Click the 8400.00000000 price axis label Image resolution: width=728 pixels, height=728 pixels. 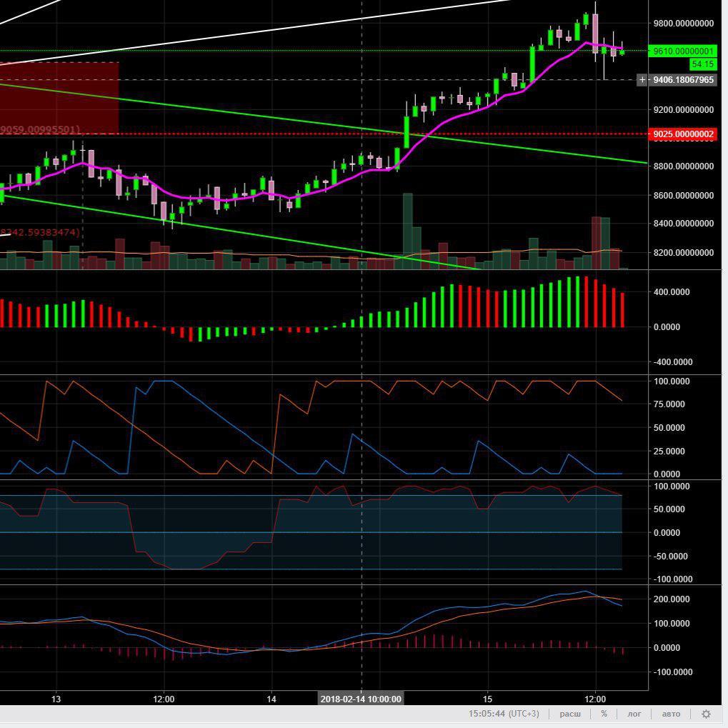[684, 224]
